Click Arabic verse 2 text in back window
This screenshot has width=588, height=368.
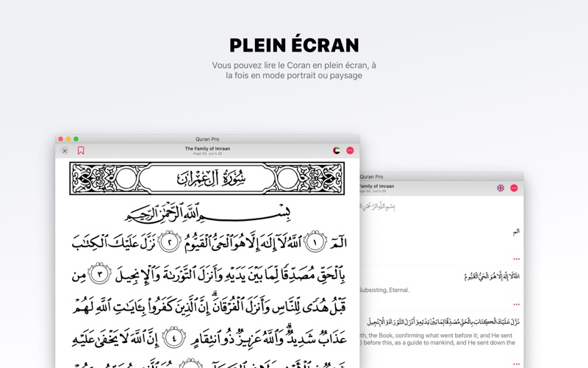point(492,277)
